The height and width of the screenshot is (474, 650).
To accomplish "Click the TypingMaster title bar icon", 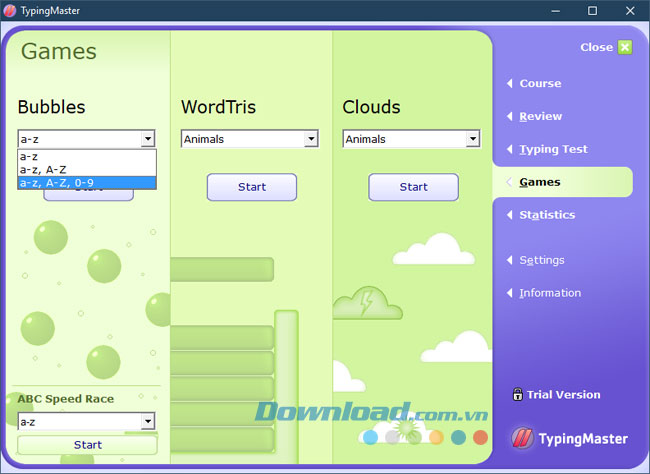I will click(10, 10).
